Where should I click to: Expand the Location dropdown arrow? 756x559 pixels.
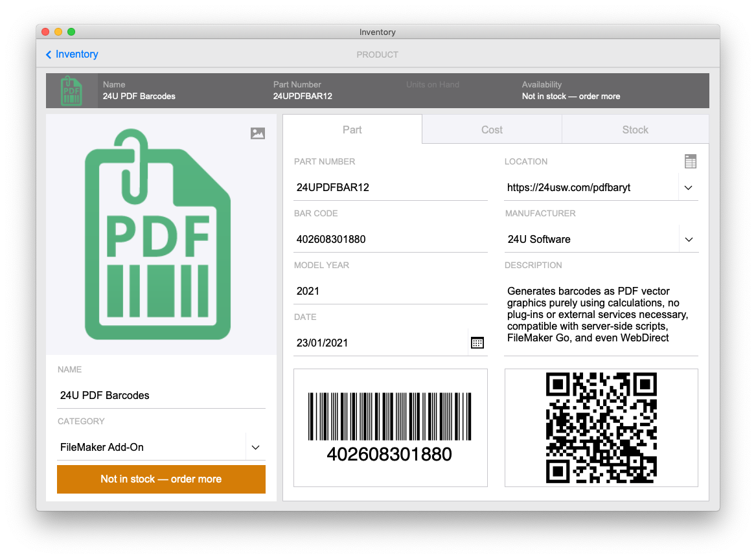pos(688,188)
